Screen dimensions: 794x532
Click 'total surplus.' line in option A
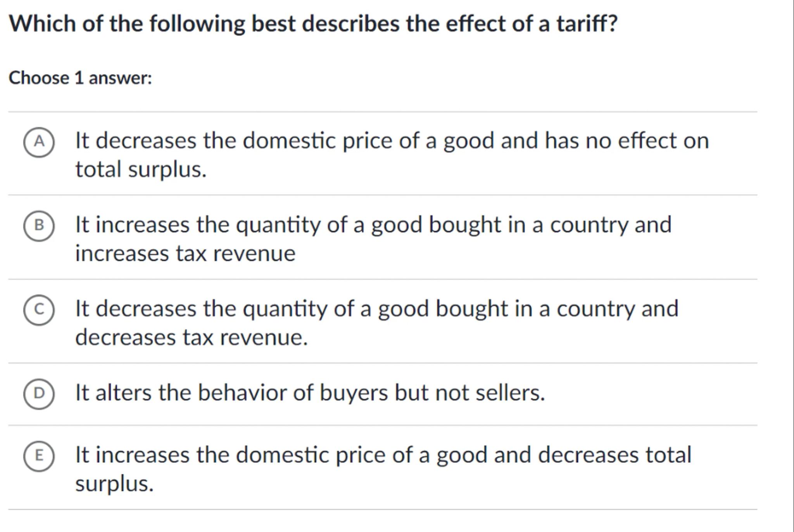tap(141, 170)
